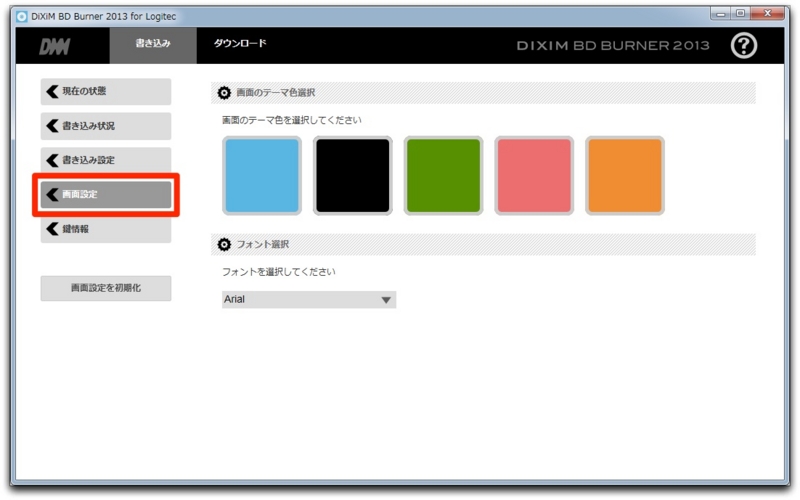The height and width of the screenshot is (500, 800).
Task: Open 書き込み状況 in the sidebar
Action: [x=106, y=126]
